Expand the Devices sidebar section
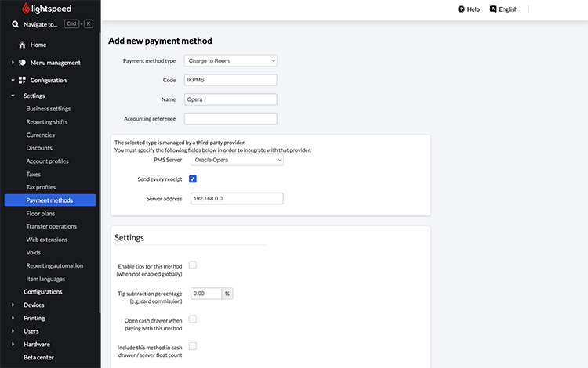Image resolution: width=588 pixels, height=368 pixels. (13, 305)
